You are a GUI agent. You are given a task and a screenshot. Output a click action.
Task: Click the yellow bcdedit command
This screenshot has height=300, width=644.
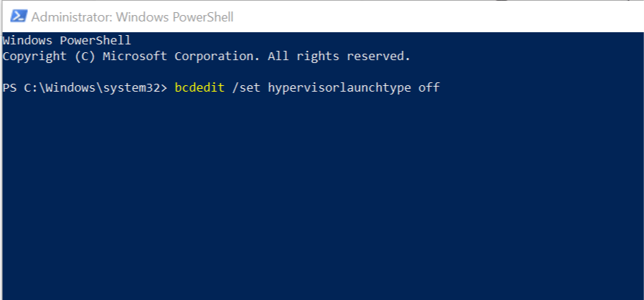point(199,87)
